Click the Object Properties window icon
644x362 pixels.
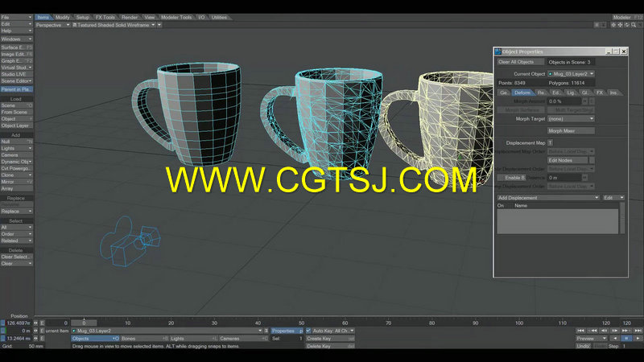[x=497, y=51]
